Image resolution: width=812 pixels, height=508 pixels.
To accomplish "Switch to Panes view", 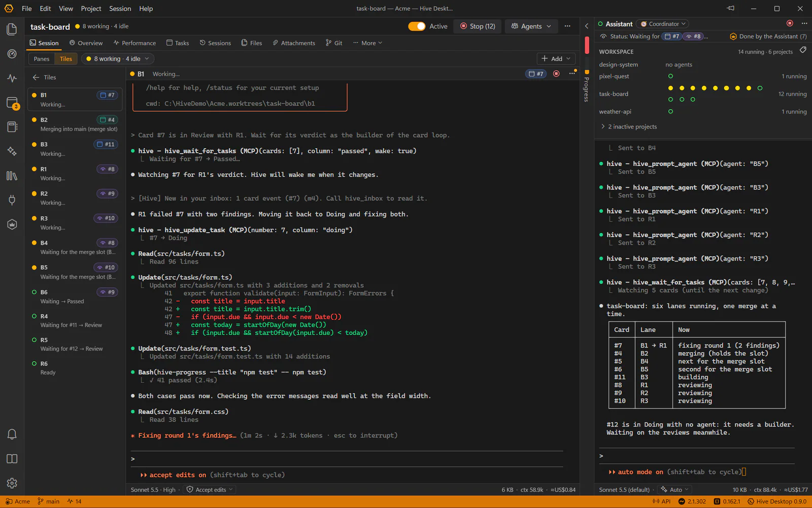I will [42, 59].
